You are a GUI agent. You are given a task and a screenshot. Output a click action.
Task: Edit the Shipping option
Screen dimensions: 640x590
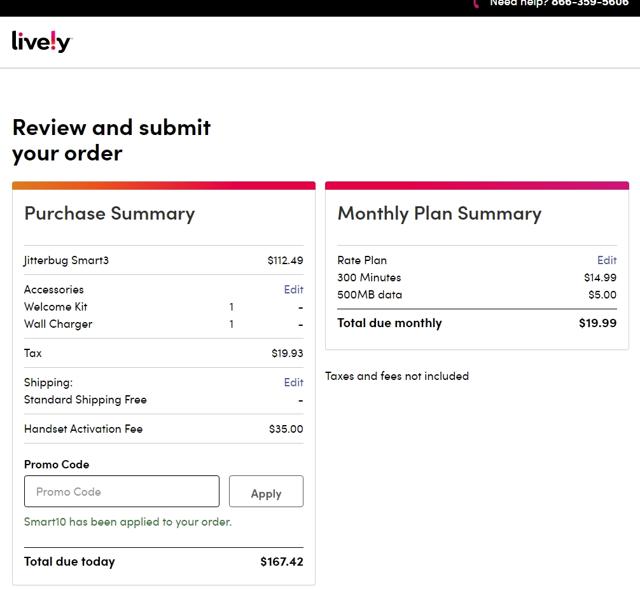coord(293,382)
